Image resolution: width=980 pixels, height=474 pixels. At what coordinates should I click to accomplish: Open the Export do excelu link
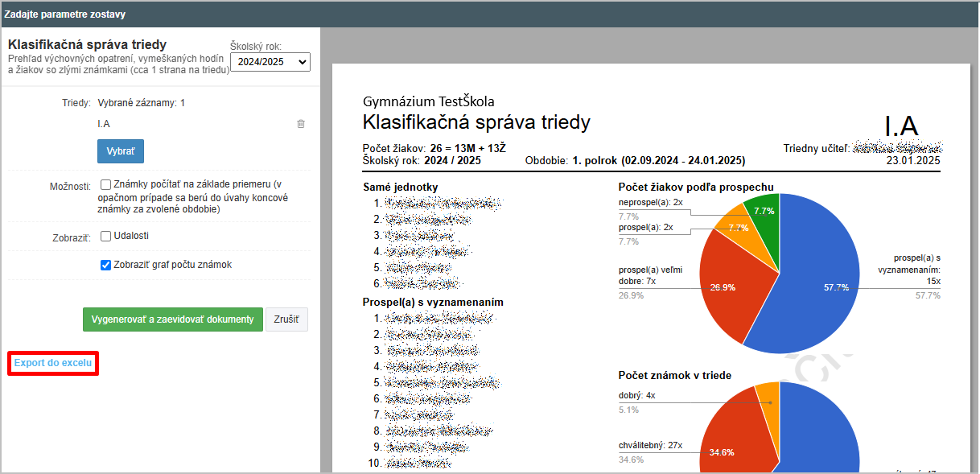[53, 364]
